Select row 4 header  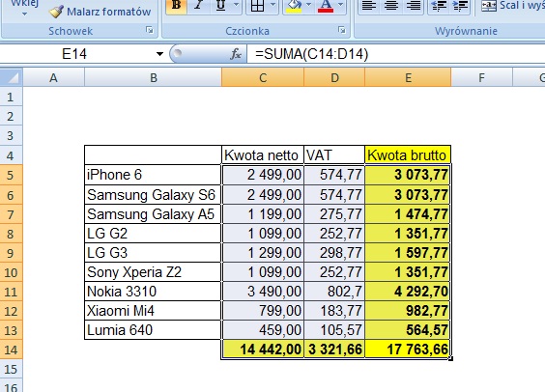[x=11, y=155]
